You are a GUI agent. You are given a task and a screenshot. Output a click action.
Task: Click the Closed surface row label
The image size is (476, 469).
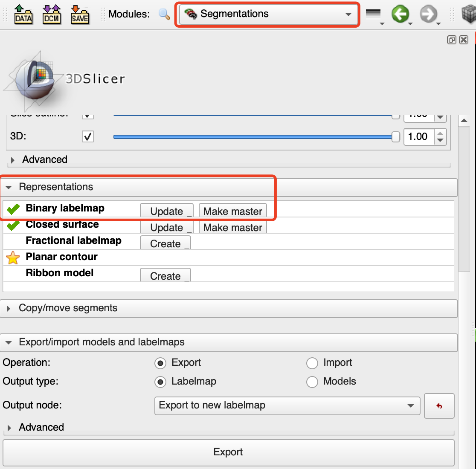[x=62, y=225]
